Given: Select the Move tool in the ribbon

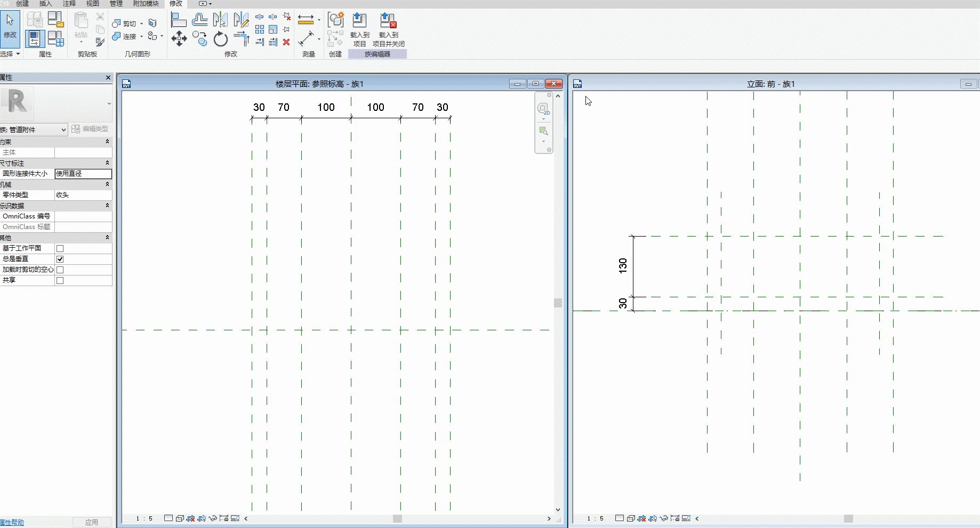Looking at the screenshot, I should tap(179, 38).
